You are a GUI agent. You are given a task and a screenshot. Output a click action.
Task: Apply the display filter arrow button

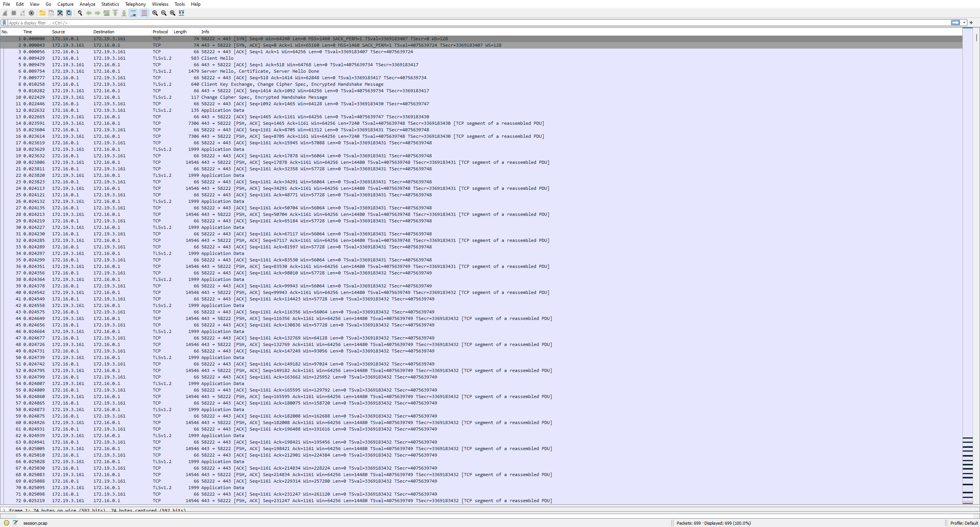955,23
